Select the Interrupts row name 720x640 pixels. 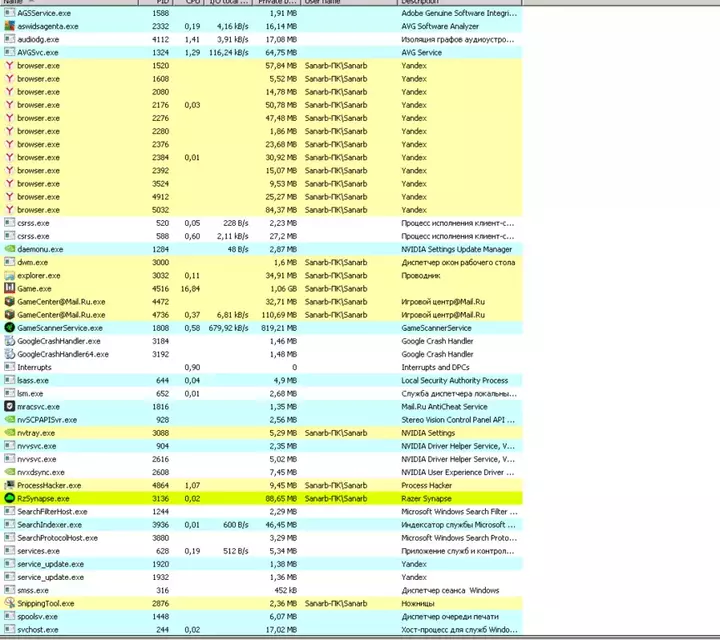[34, 367]
